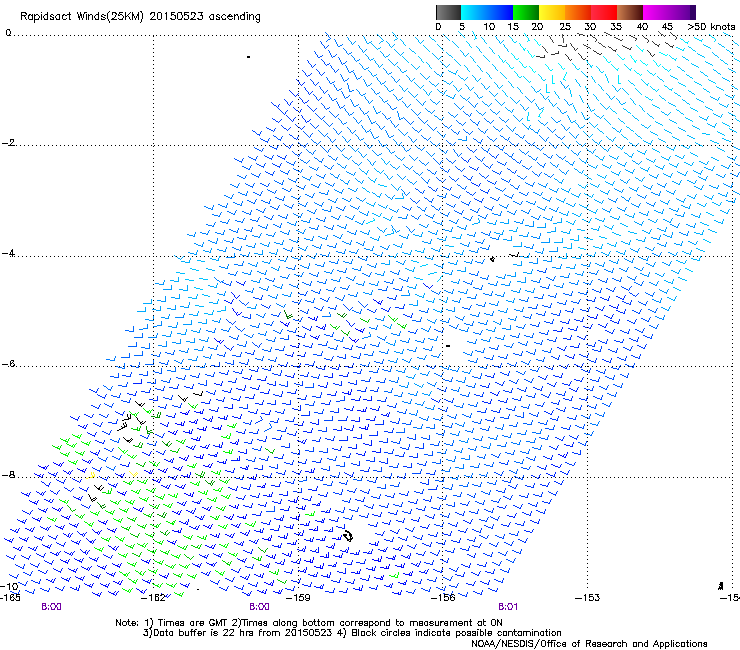Image resolution: width=740 pixels, height=650 pixels.
Task: Click the '25' value on the color scale
Action: click(565, 27)
